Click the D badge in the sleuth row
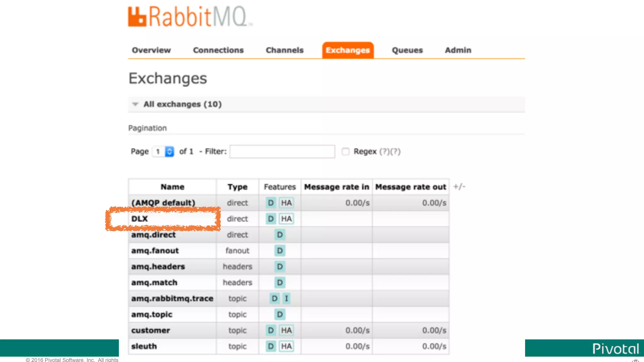 coord(270,346)
